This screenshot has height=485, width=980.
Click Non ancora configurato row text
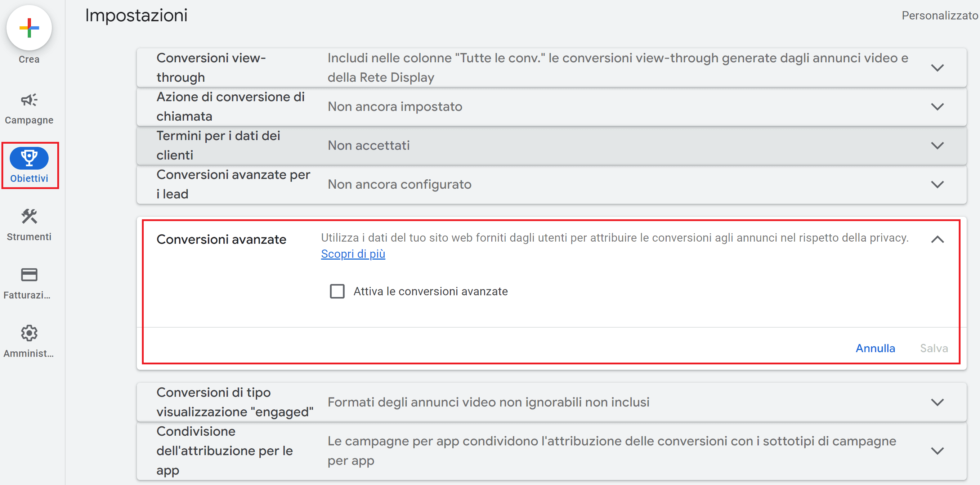(399, 184)
